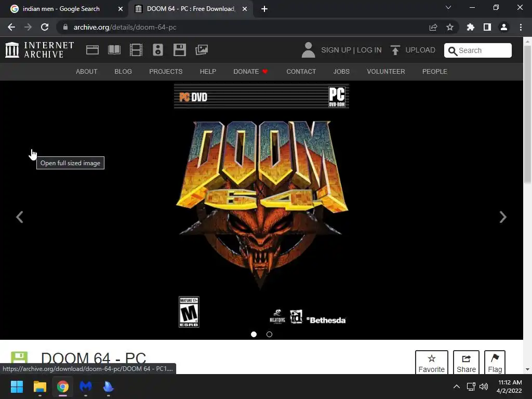Open the JOBS menu item
532x399 pixels.
tap(341, 72)
